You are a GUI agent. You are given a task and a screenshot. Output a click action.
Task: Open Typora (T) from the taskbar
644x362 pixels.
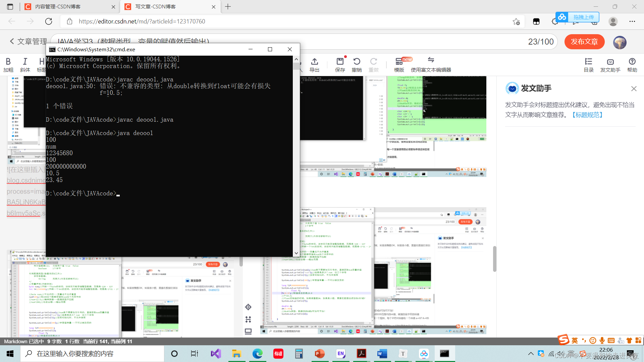click(403, 354)
